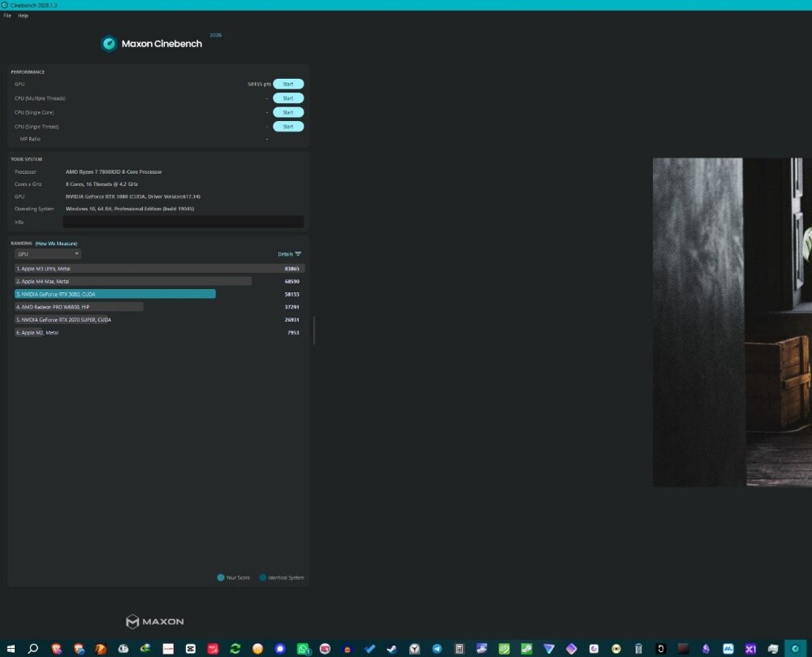Image resolution: width=812 pixels, height=657 pixels.
Task: Open the purple crystal Obsidian taskbar icon
Action: tap(706, 649)
